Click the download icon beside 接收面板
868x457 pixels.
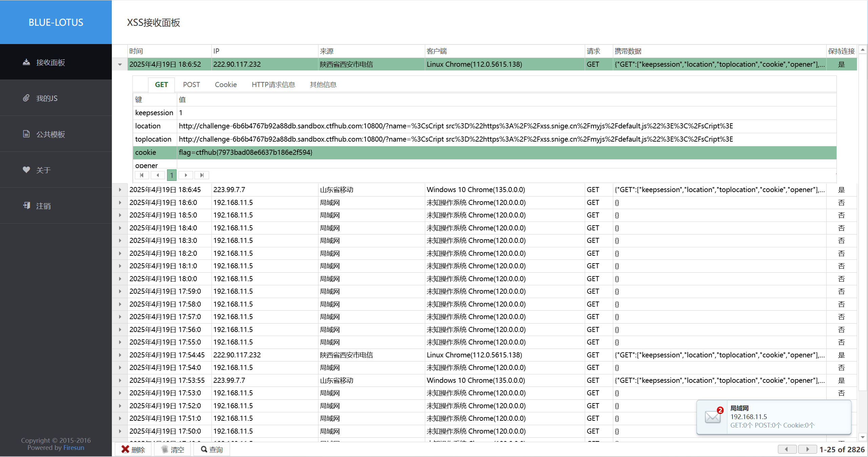click(26, 62)
